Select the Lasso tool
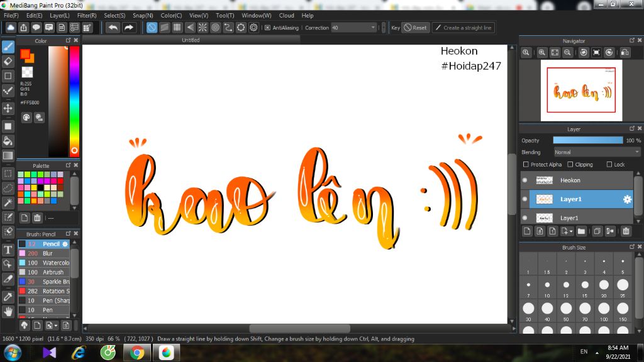This screenshot has height=362, width=644. pyautogui.click(x=8, y=188)
